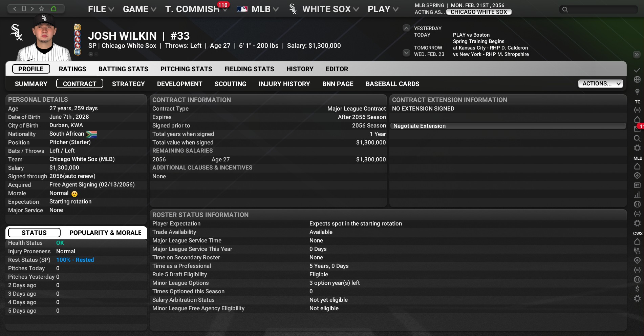Click the green home icon in top navigation
The height and width of the screenshot is (336, 644).
53,8
